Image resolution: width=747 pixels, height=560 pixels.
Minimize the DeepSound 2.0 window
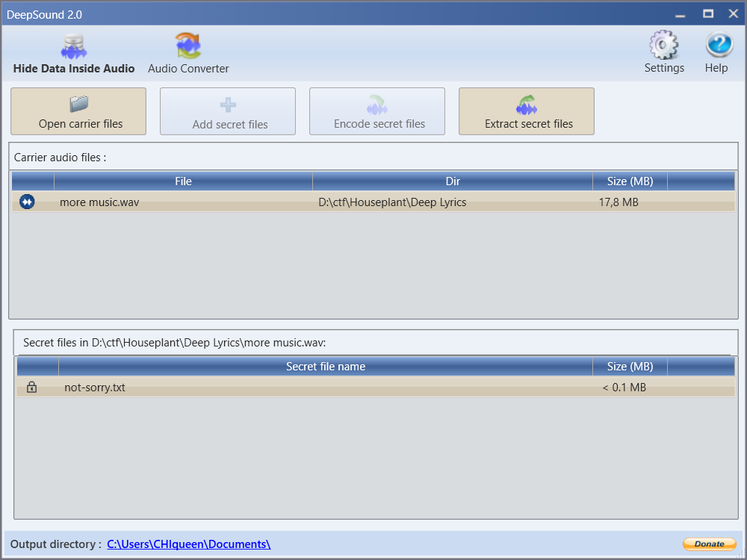pos(681,14)
